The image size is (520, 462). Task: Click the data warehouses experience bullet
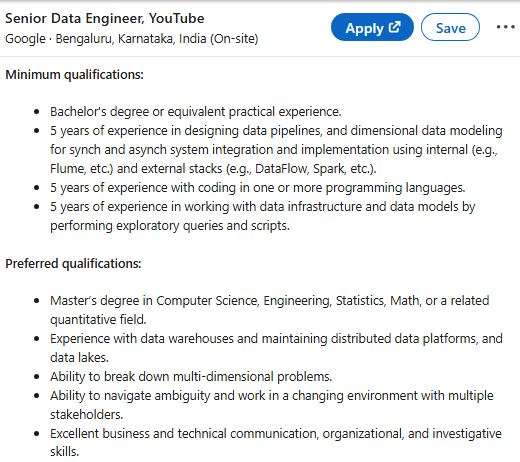pyautogui.click(x=276, y=348)
